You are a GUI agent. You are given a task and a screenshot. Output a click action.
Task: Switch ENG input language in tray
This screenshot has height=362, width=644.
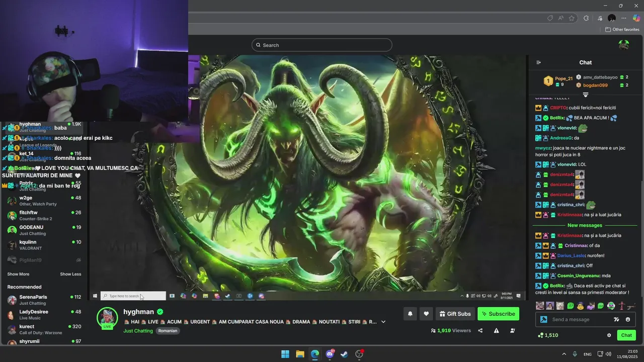[x=587, y=354]
